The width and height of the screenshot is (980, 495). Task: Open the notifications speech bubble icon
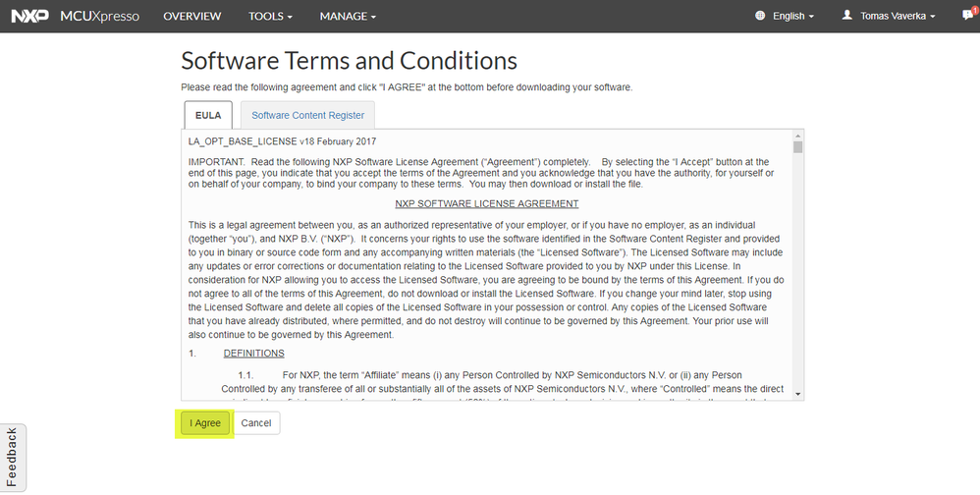pyautogui.click(x=968, y=15)
